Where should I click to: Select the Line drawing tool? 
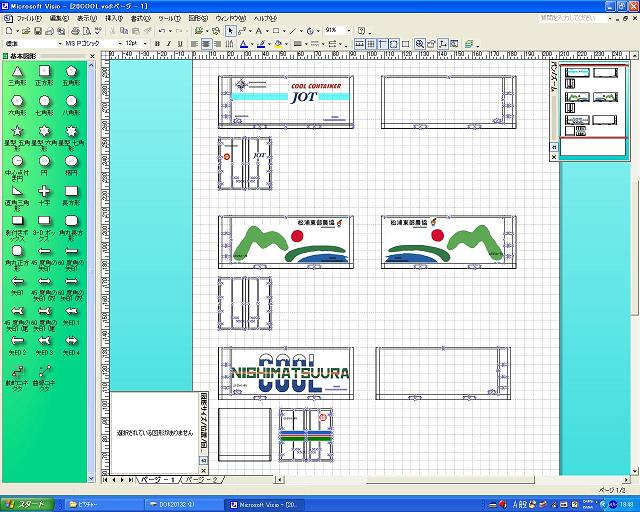tap(293, 31)
